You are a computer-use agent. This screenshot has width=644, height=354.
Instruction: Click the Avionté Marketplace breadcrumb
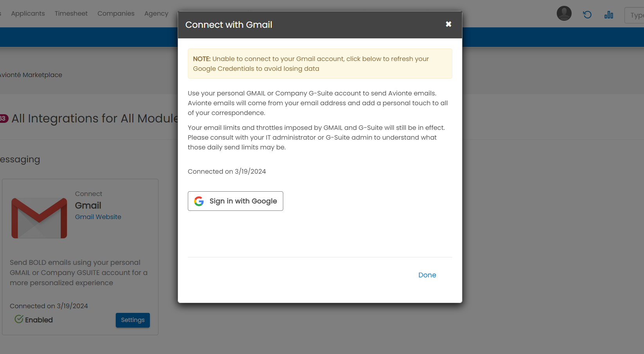[31, 75]
